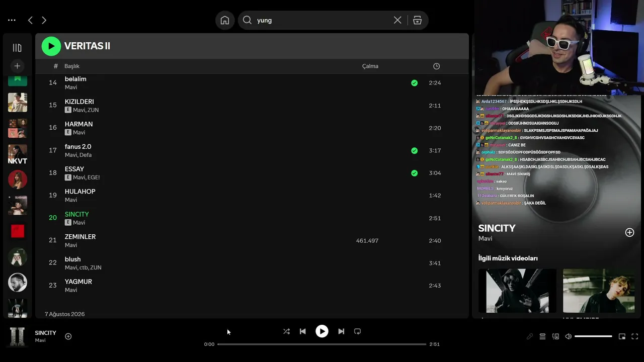Toggle repeat mode
This screenshot has height=362, width=644.
click(x=357, y=331)
